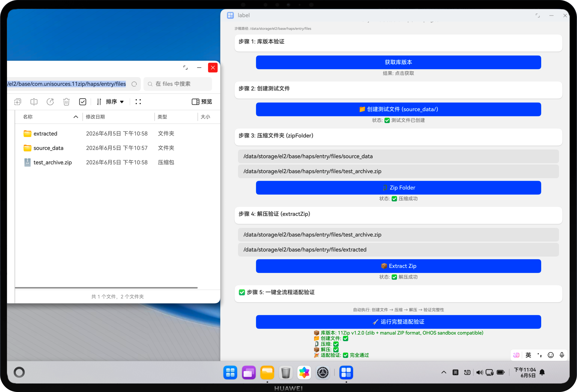The width and height of the screenshot is (577, 392).
Task: Open Settings from the dock
Action: point(323,372)
